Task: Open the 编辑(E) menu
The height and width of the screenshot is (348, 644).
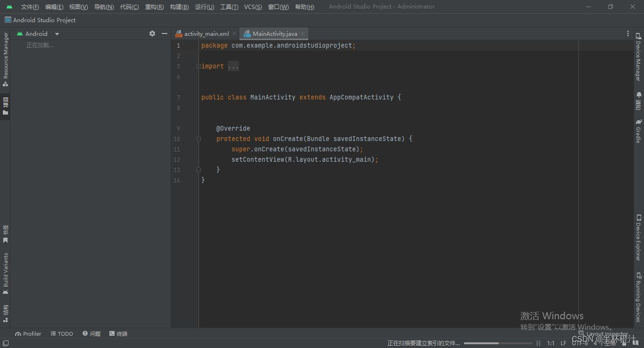Action: tap(54, 7)
